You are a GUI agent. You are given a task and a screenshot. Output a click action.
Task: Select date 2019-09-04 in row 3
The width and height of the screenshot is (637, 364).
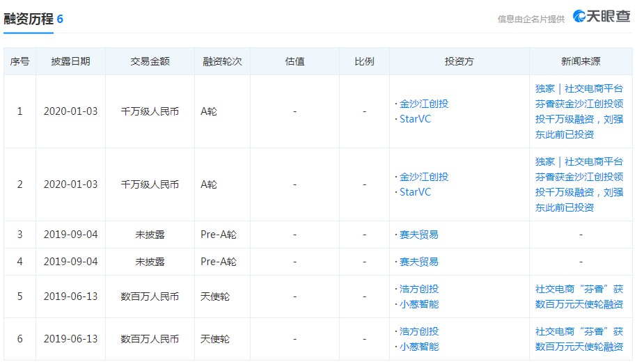tap(71, 235)
